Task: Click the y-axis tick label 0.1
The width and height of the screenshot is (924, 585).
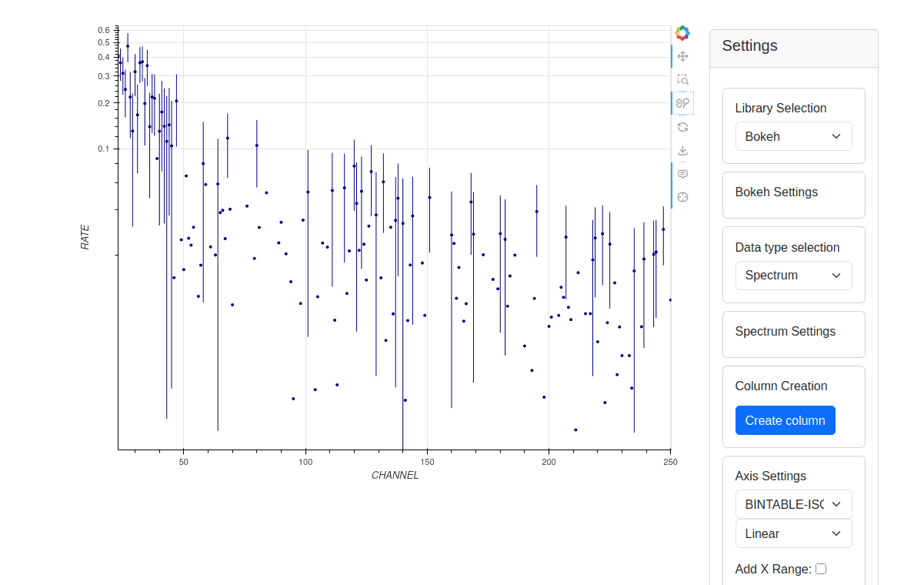Action: point(104,149)
